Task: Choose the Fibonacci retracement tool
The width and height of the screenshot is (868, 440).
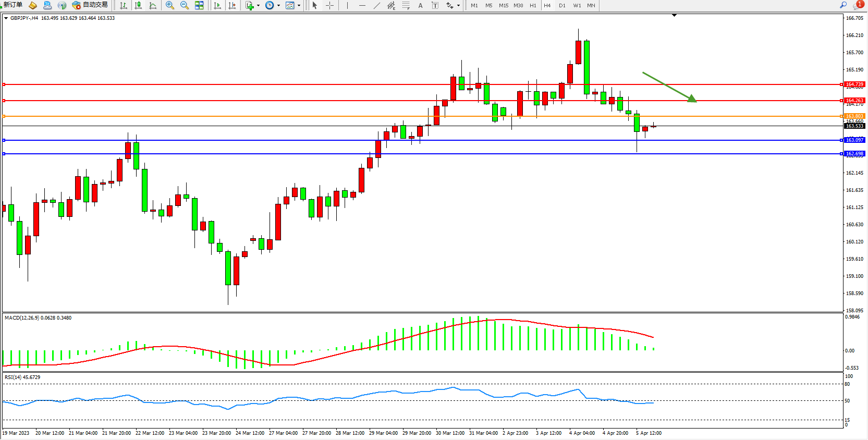Action: [x=406, y=5]
